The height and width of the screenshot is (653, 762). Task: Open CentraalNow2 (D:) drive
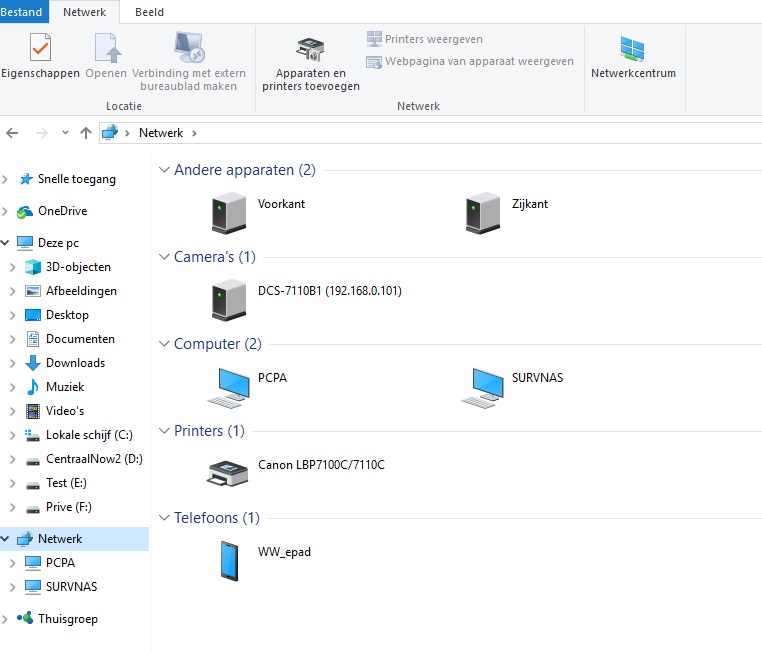(x=94, y=459)
